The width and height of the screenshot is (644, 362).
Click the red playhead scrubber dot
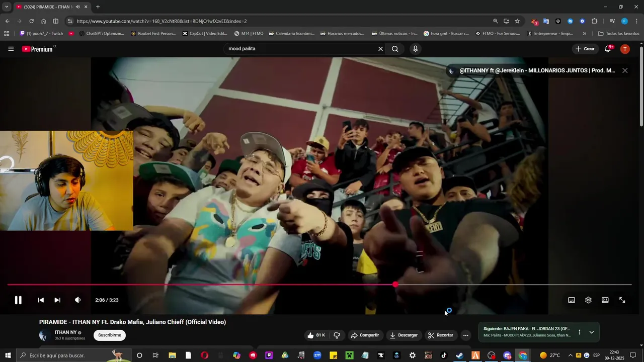(395, 285)
